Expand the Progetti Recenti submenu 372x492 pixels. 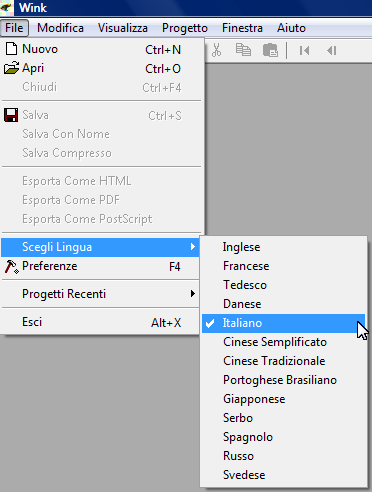click(101, 294)
